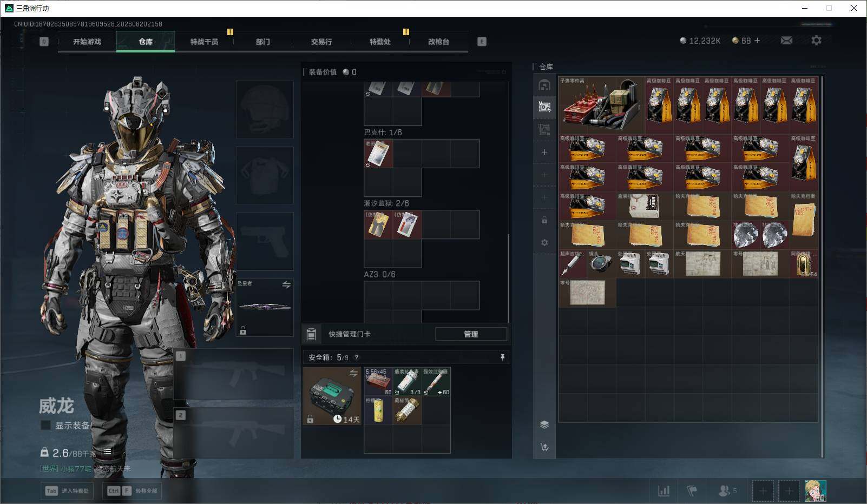The image size is (867, 504).
Task: Open the weight details list icon
Action: pyautogui.click(x=107, y=452)
